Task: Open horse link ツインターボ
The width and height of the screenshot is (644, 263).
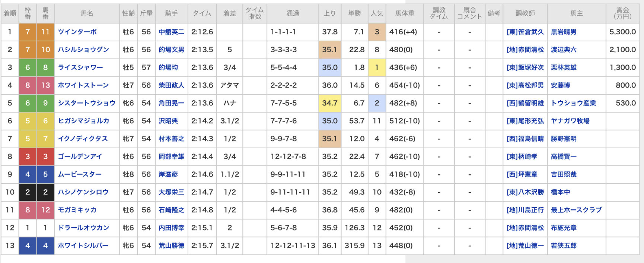Action: tap(77, 32)
